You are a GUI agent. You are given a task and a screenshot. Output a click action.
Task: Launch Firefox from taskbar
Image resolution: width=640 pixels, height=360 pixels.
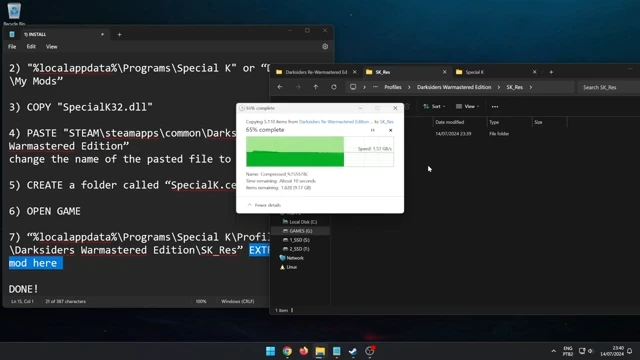(303, 351)
